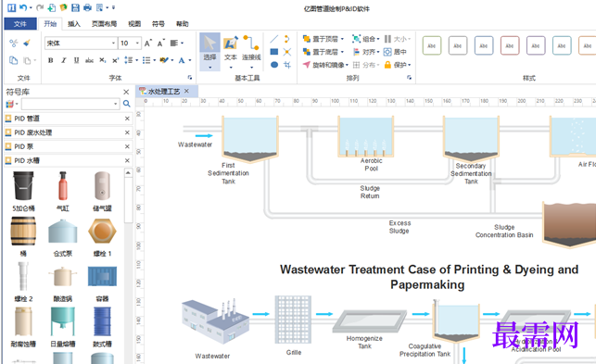Viewport: 596px width, 364px height.
Task: Toggle bold text formatting
Action: pos(50,60)
